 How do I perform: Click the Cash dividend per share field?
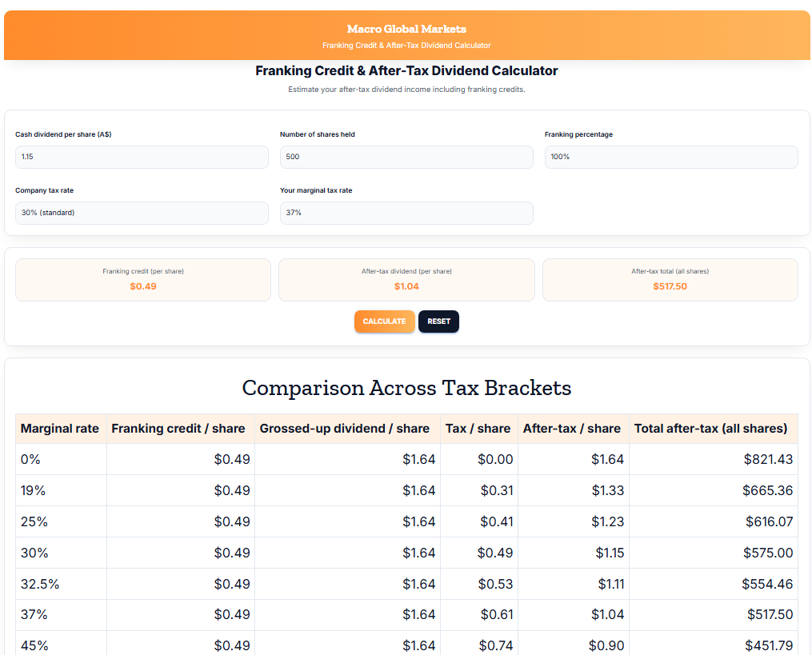(x=142, y=157)
